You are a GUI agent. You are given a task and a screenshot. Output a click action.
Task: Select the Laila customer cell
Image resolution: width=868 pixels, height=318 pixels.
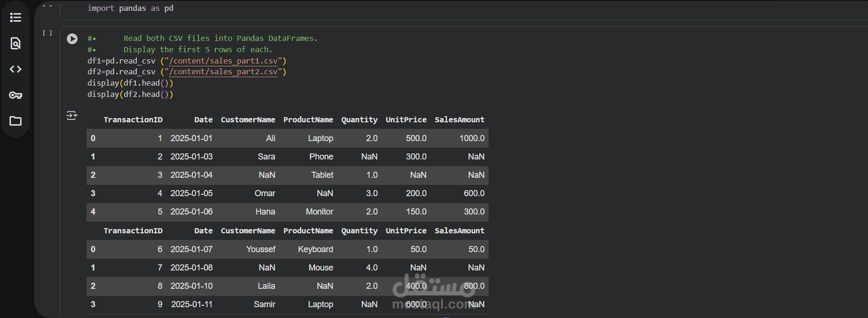coord(266,286)
